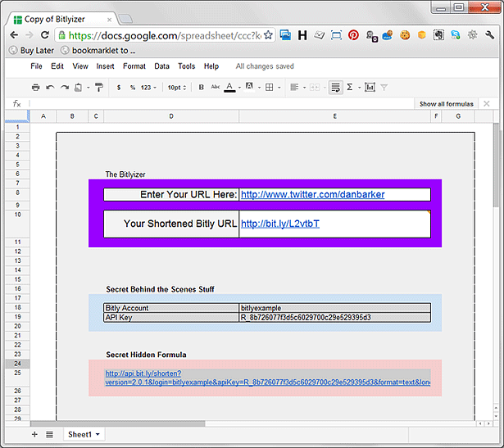Open the Help menu
This screenshot has width=504, height=448.
(211, 66)
